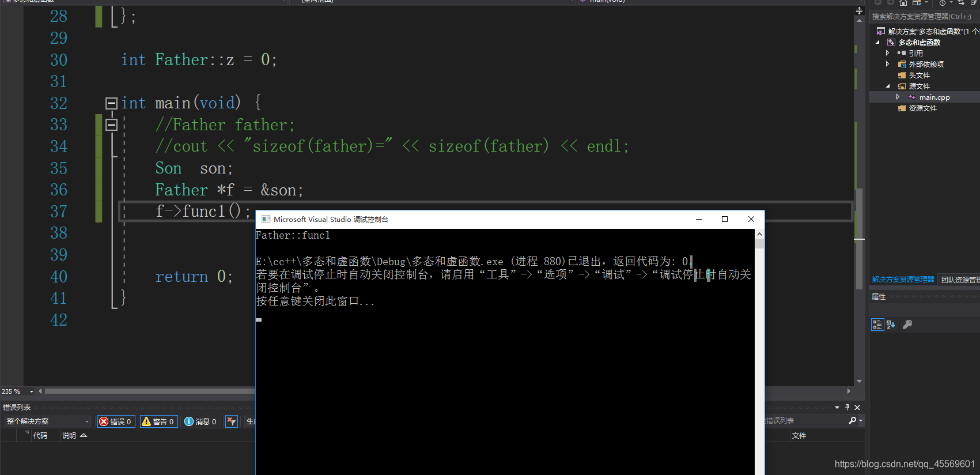
Task: Click the editor horizontal scrollbar thumb
Action: coord(151,391)
